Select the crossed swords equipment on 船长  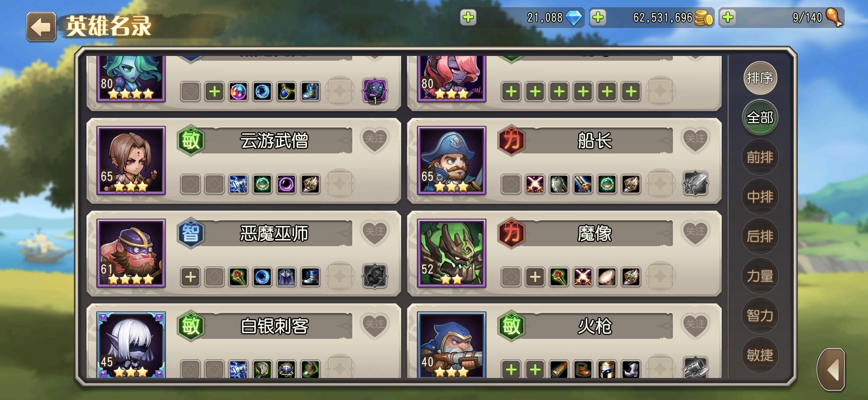tap(535, 184)
